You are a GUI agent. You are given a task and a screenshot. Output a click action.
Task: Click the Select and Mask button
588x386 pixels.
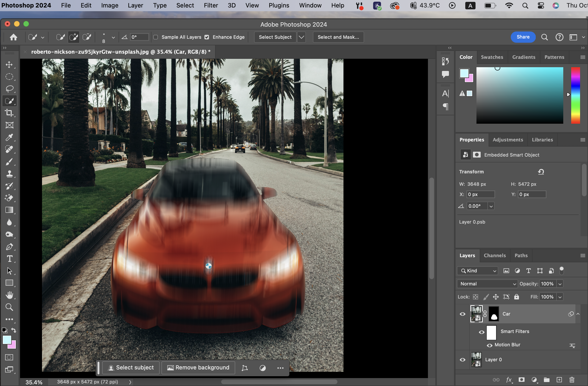coord(338,37)
